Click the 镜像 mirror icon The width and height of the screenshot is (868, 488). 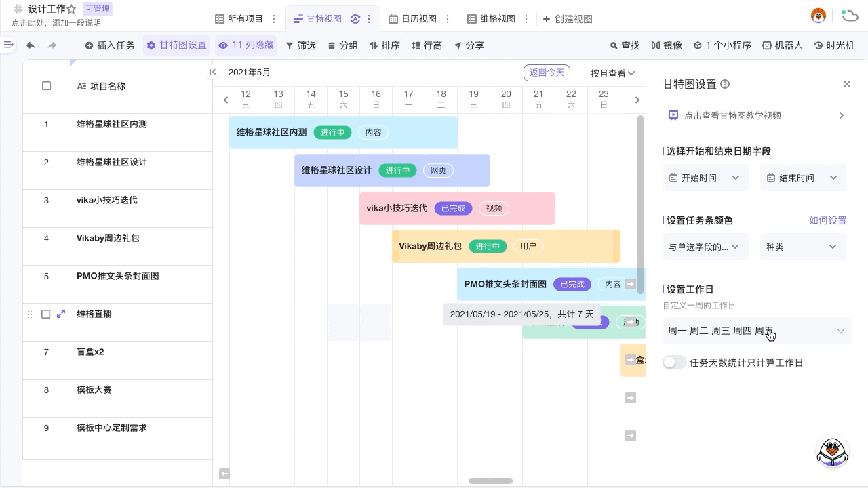click(667, 45)
